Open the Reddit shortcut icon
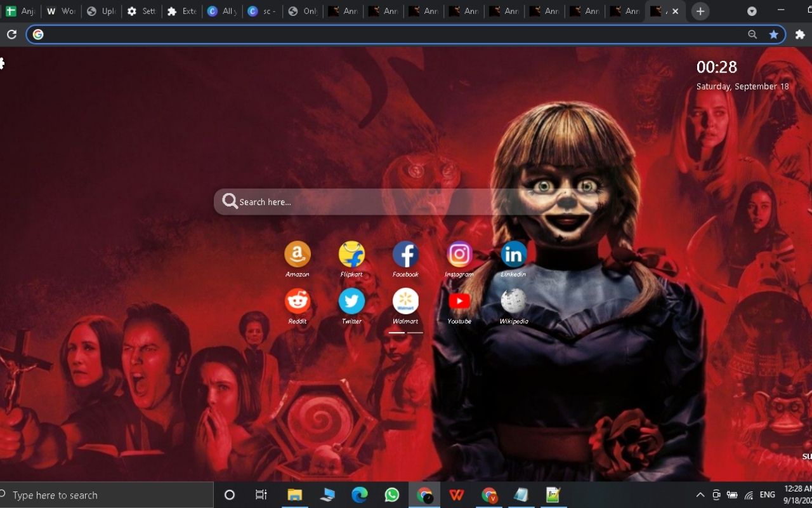 click(x=298, y=301)
